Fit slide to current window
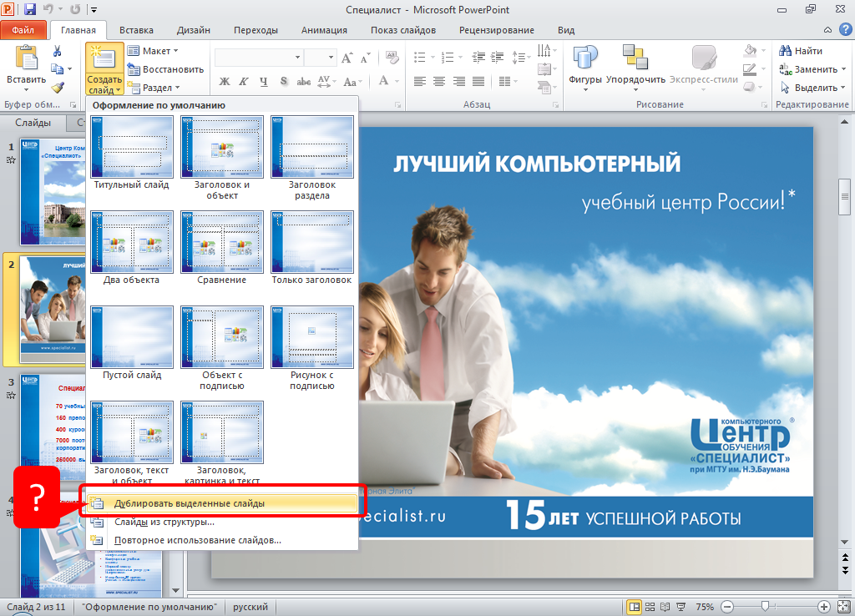Viewport: 855px width, 616px height. 842,607
